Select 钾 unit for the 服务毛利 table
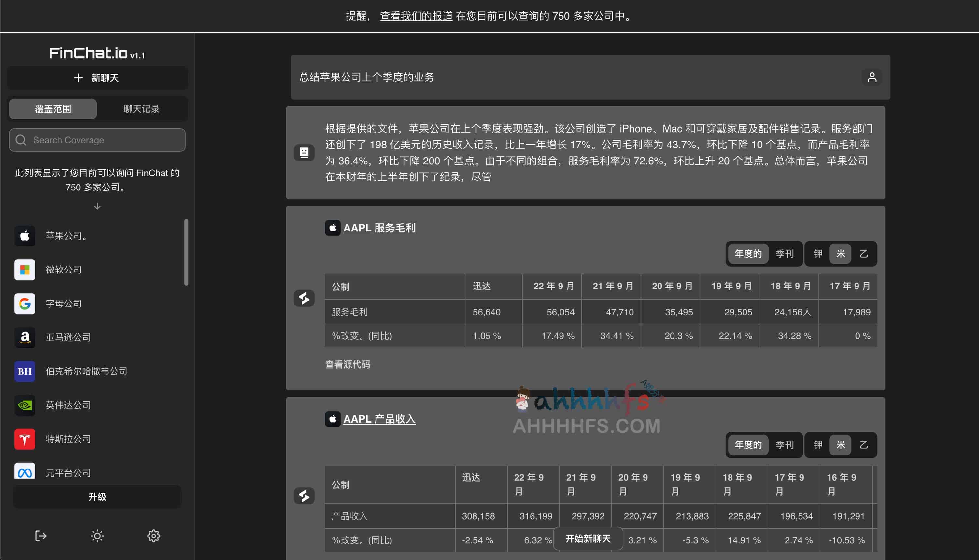Screen dimensions: 979x560 (x=818, y=254)
